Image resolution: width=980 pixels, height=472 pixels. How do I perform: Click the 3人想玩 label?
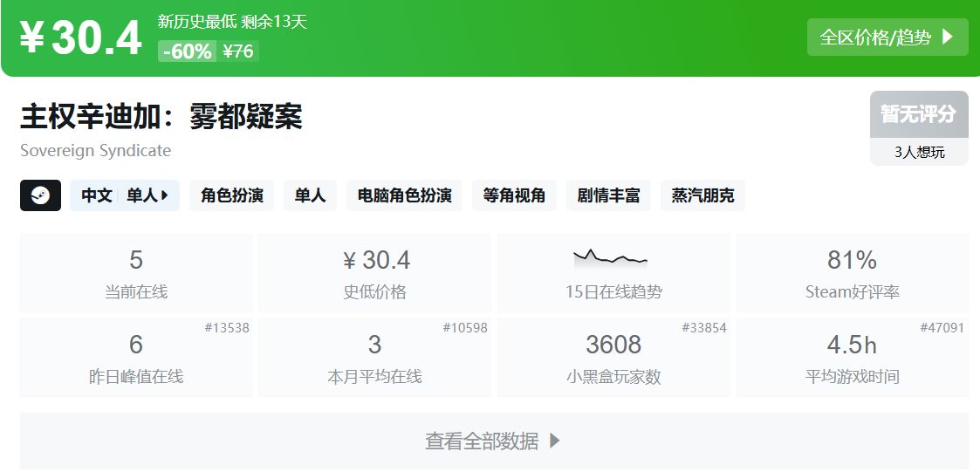click(x=920, y=152)
